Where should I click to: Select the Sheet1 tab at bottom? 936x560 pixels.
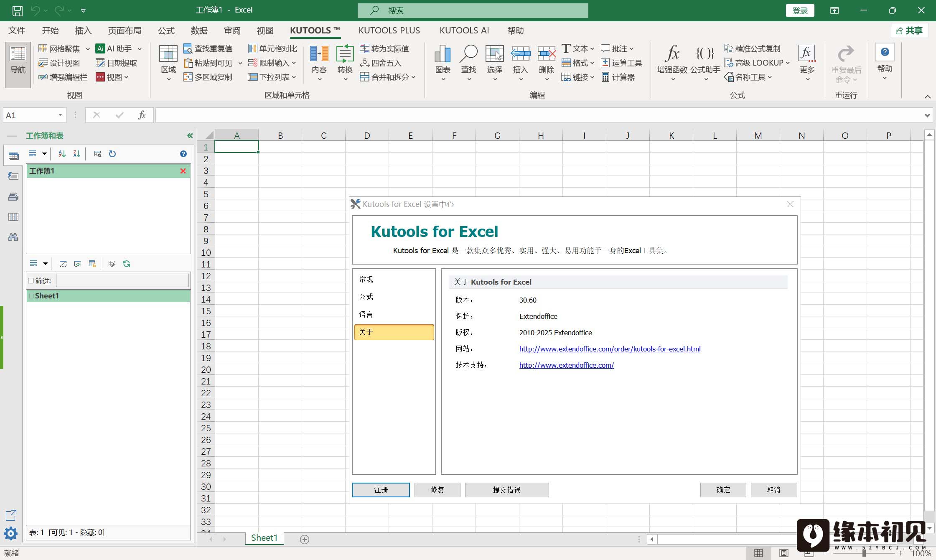coord(264,538)
